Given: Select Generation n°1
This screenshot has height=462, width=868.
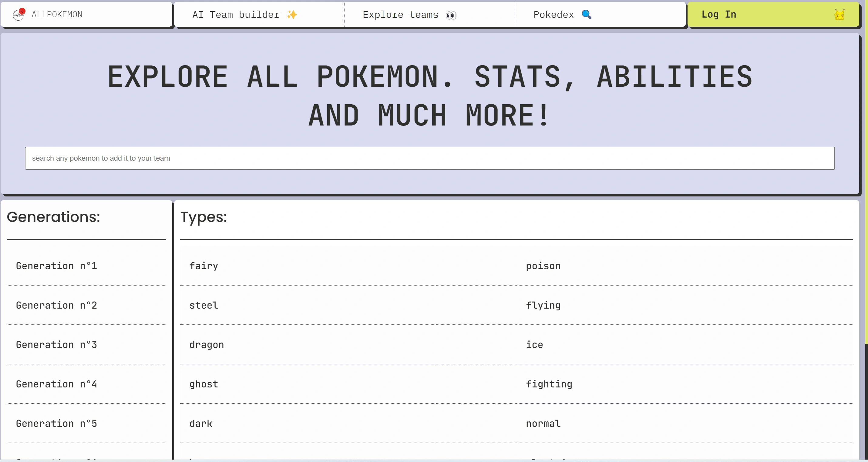Looking at the screenshot, I should click(x=86, y=266).
